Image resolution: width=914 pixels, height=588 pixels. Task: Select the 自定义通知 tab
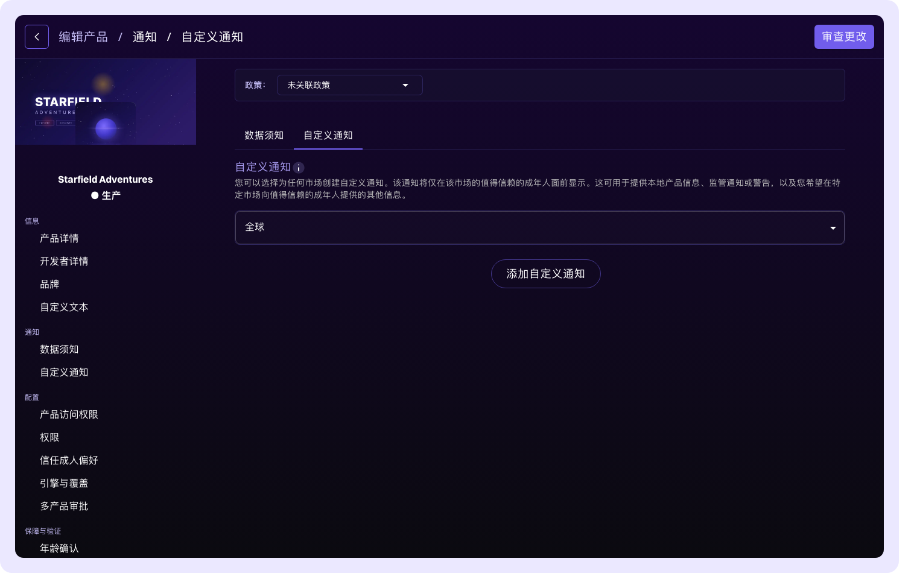point(328,135)
